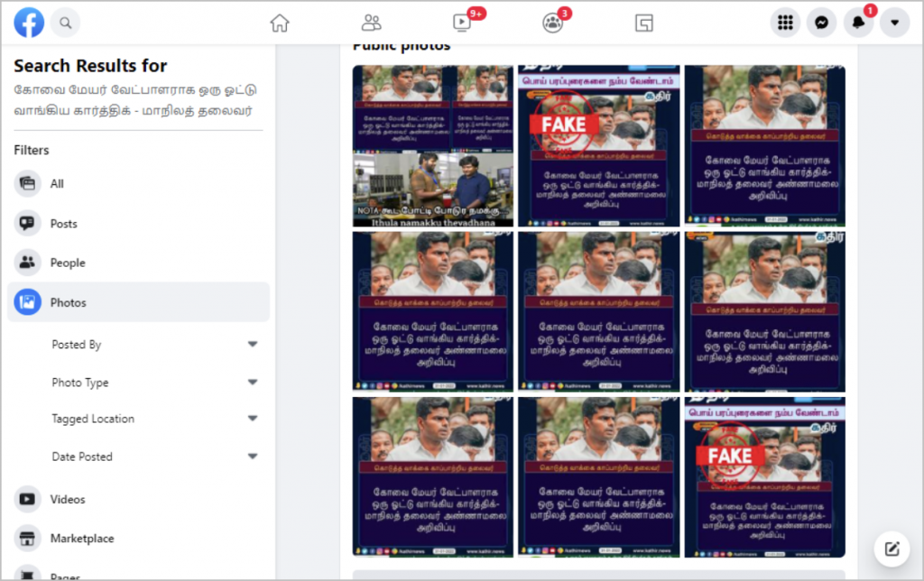
Task: Select the All filter label
Action: [x=57, y=184]
